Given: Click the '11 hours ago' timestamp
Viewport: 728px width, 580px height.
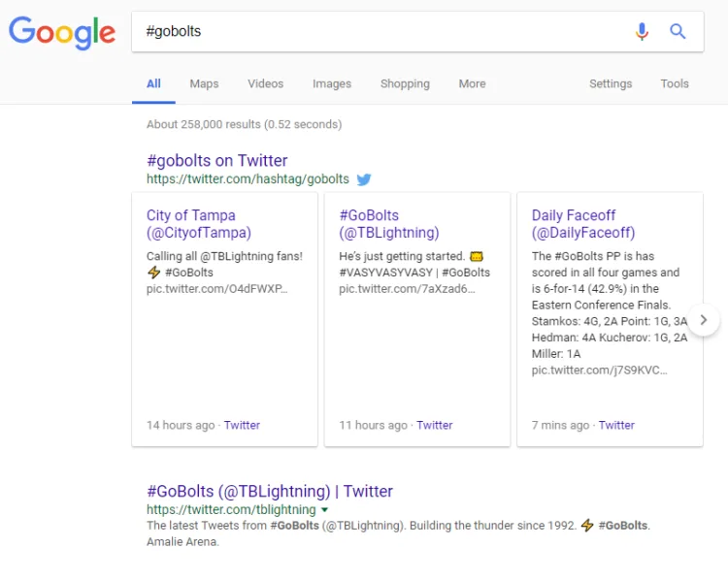Looking at the screenshot, I should pos(374,425).
